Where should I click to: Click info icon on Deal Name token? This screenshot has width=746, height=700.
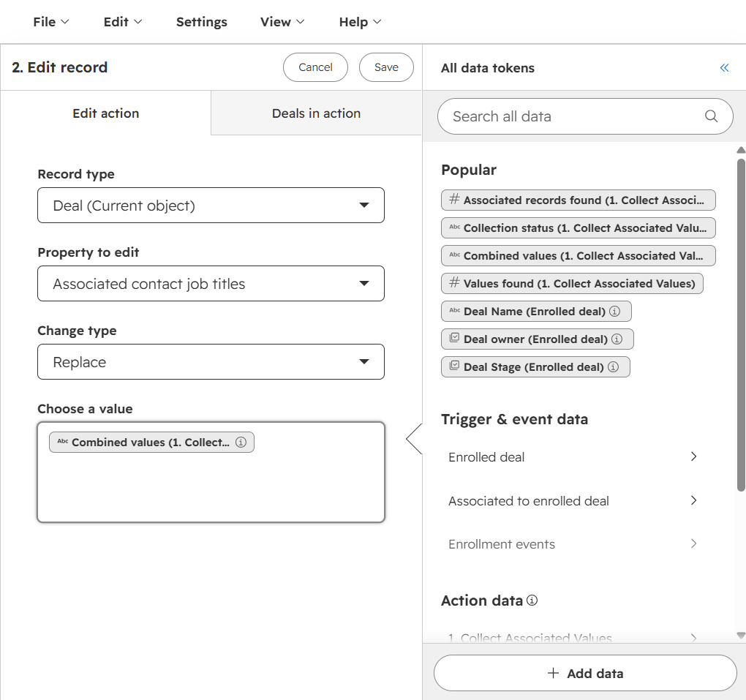(x=614, y=311)
